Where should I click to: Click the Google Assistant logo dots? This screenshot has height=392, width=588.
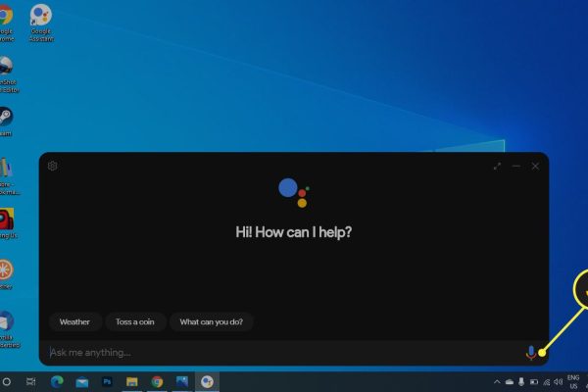(x=293, y=190)
